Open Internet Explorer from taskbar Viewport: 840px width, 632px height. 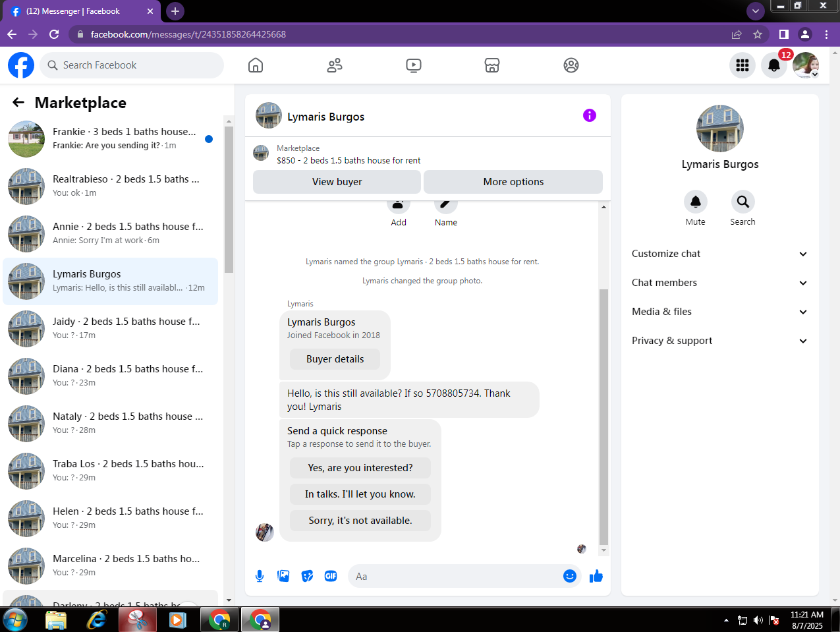(x=97, y=619)
